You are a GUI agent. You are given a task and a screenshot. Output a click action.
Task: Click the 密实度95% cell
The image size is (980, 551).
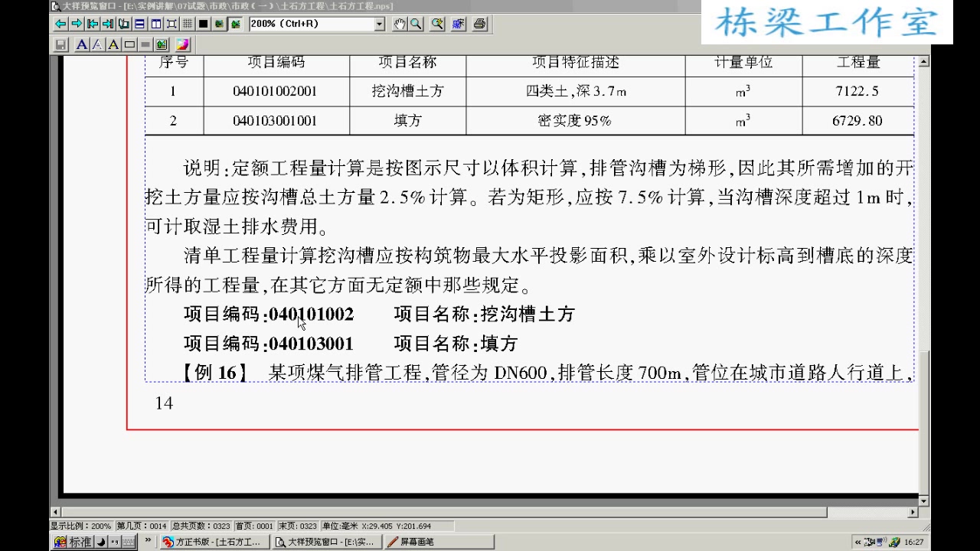click(x=575, y=121)
